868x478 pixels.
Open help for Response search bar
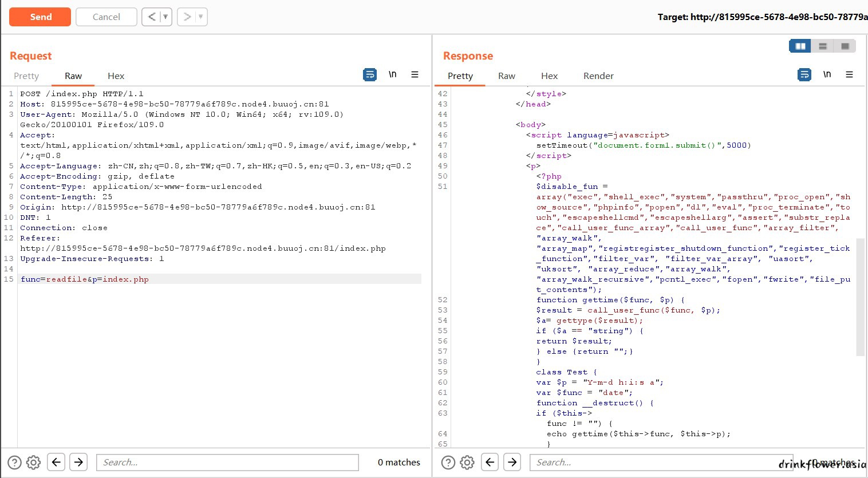click(449, 463)
